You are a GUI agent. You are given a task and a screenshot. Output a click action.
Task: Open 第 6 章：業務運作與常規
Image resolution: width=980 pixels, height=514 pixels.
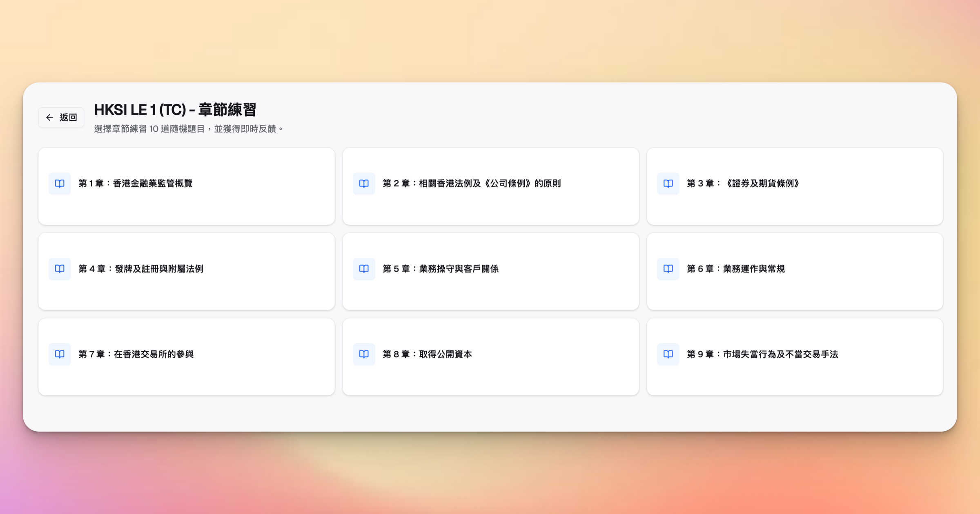(x=795, y=272)
